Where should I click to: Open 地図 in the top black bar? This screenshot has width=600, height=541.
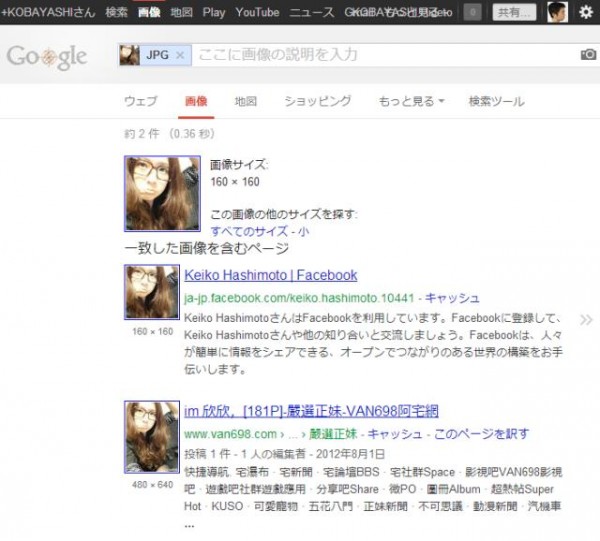pos(181,12)
